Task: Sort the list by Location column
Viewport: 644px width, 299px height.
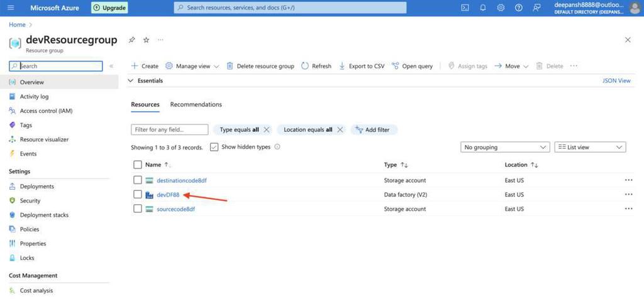Action: click(x=521, y=165)
